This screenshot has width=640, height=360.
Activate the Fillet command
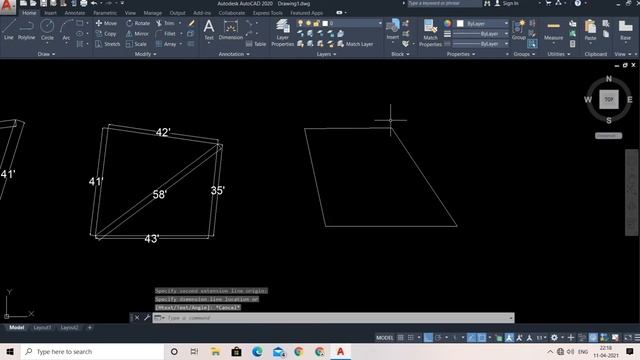[166, 33]
